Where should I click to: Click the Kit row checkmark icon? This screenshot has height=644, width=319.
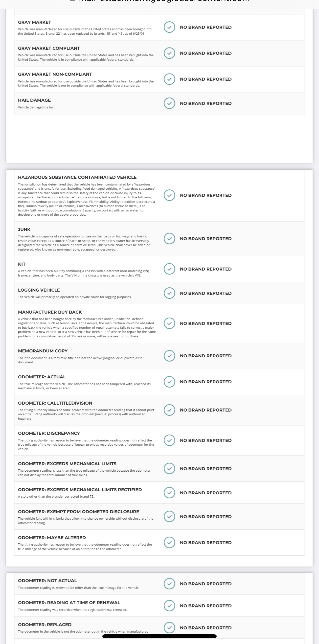tap(169, 269)
